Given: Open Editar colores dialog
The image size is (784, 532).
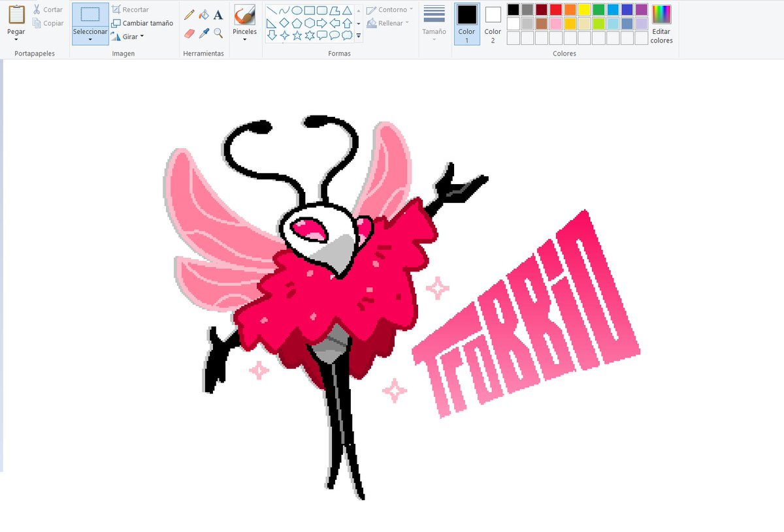Looking at the screenshot, I should [662, 24].
